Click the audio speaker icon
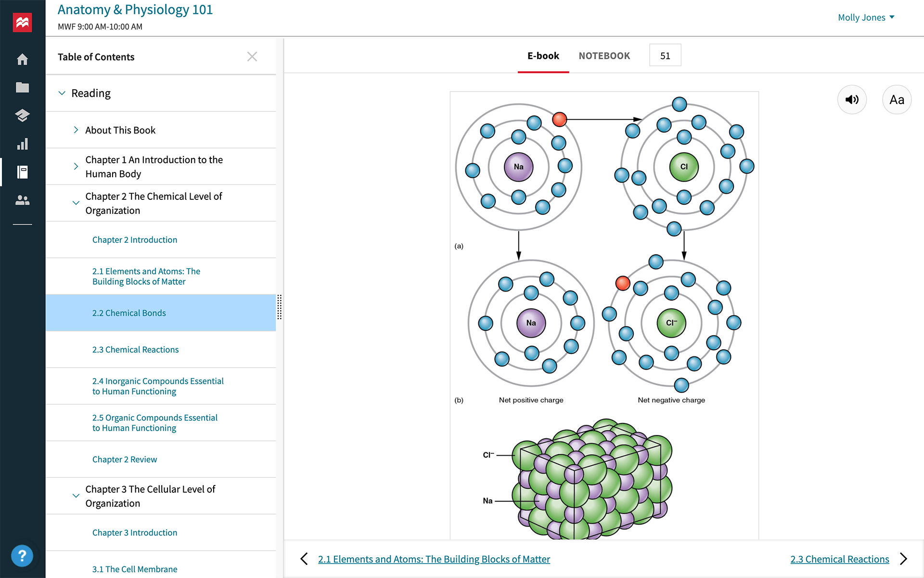This screenshot has width=924, height=578. point(851,100)
